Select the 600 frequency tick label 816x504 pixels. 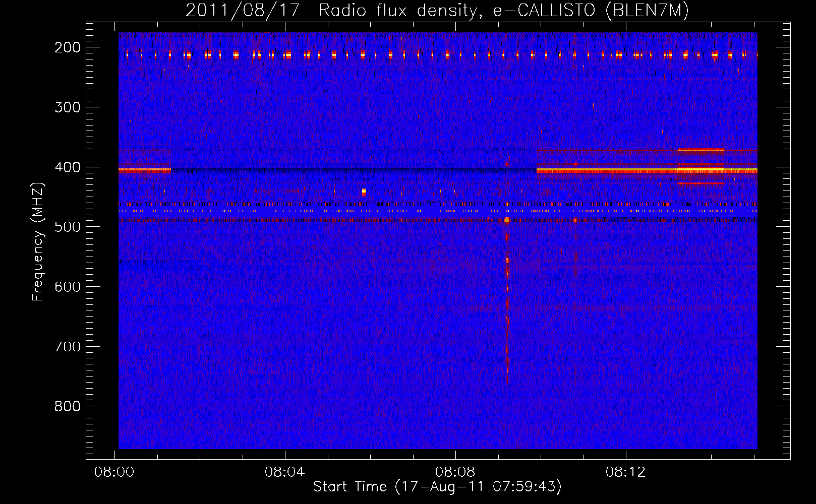pyautogui.click(x=68, y=287)
